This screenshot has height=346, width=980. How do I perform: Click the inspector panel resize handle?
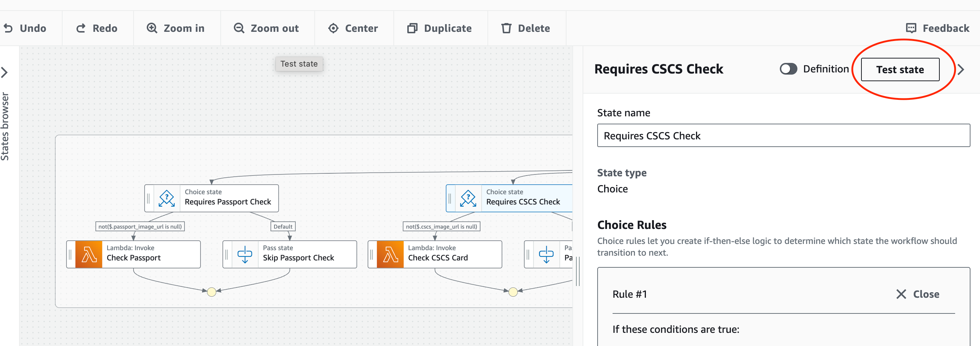[578, 271]
